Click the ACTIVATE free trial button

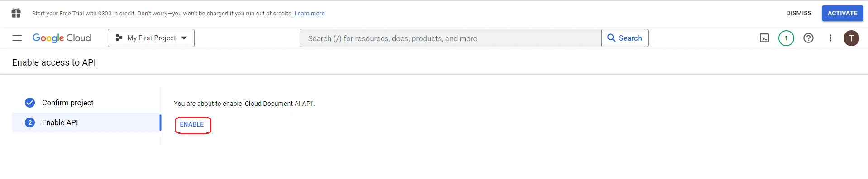point(842,13)
